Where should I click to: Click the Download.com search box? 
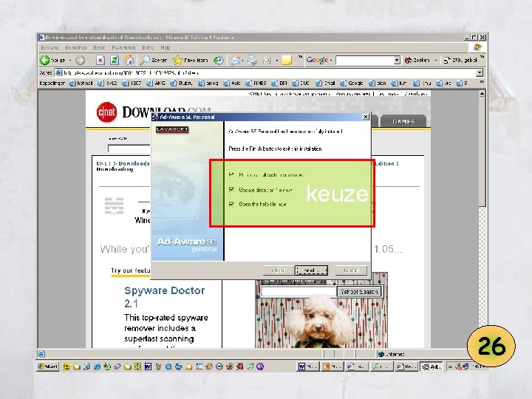[x=129, y=149]
